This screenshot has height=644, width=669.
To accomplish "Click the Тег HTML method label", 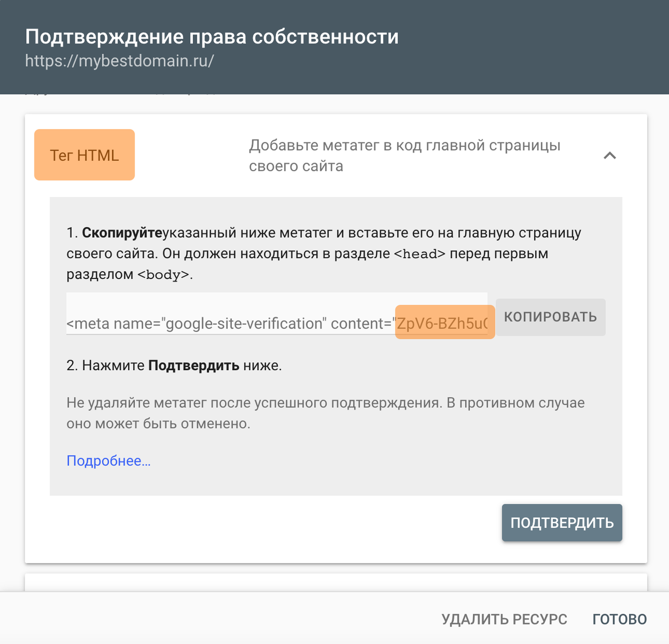I will tap(85, 155).
